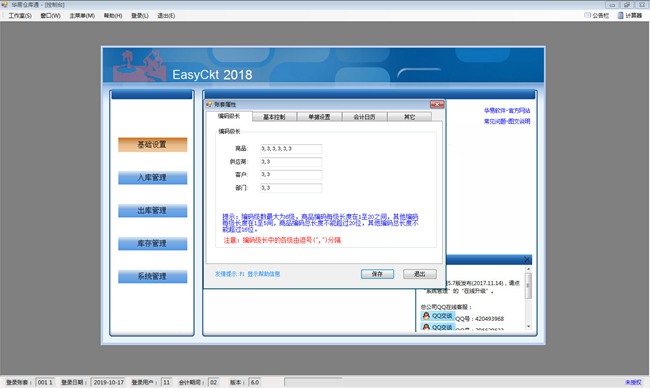Click the version value 6.0
The width and height of the screenshot is (650, 388).
coord(255,382)
